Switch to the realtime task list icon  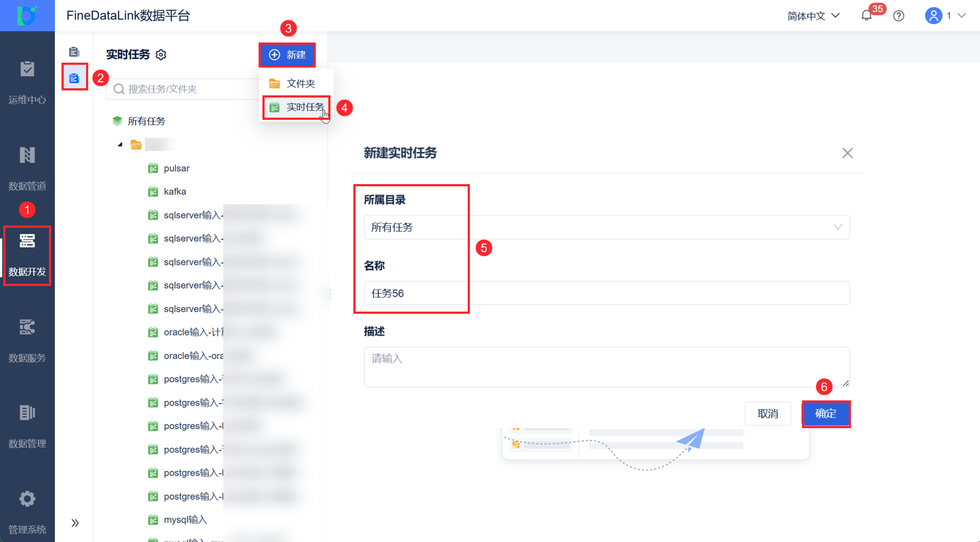[74, 78]
